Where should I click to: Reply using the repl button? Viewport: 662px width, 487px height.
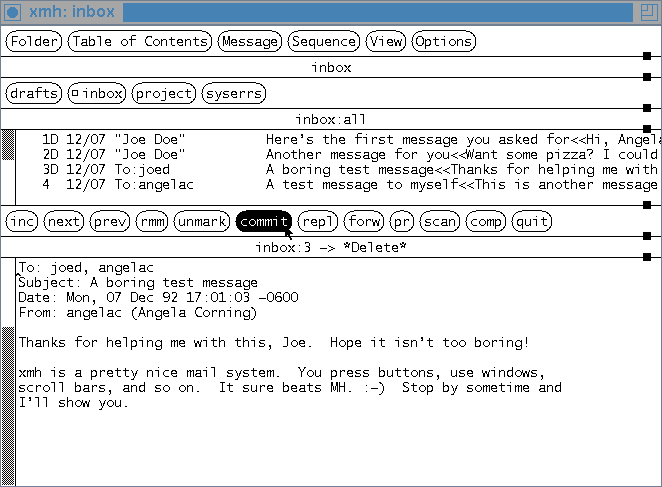318,221
